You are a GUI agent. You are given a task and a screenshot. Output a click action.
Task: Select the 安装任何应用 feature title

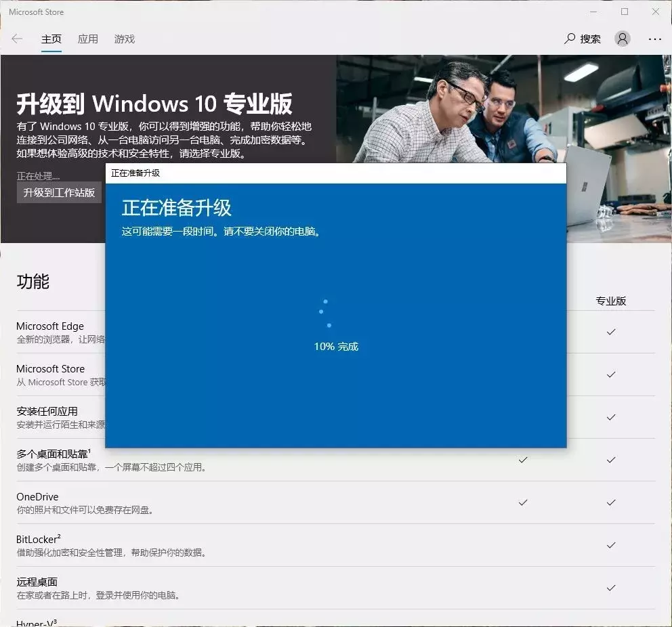coord(47,412)
